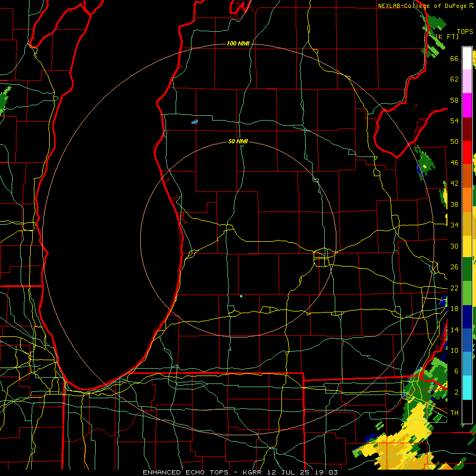476x476 pixels.
Task: Click the '38' legend value
Action: point(454,204)
